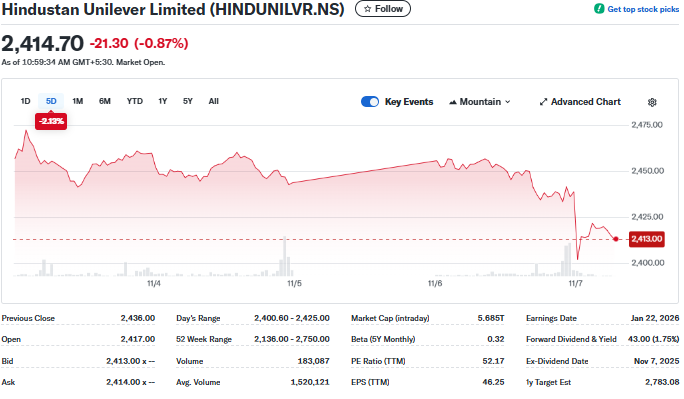The width and height of the screenshot is (684, 399).
Task: Click the Market Cap (intraday) label
Action: 390,318
